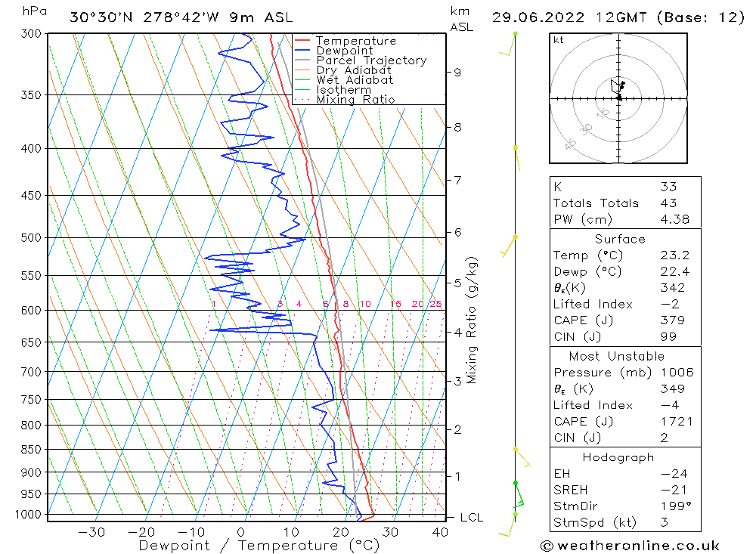Click the wind barb at 850 hPa

pos(522,458)
